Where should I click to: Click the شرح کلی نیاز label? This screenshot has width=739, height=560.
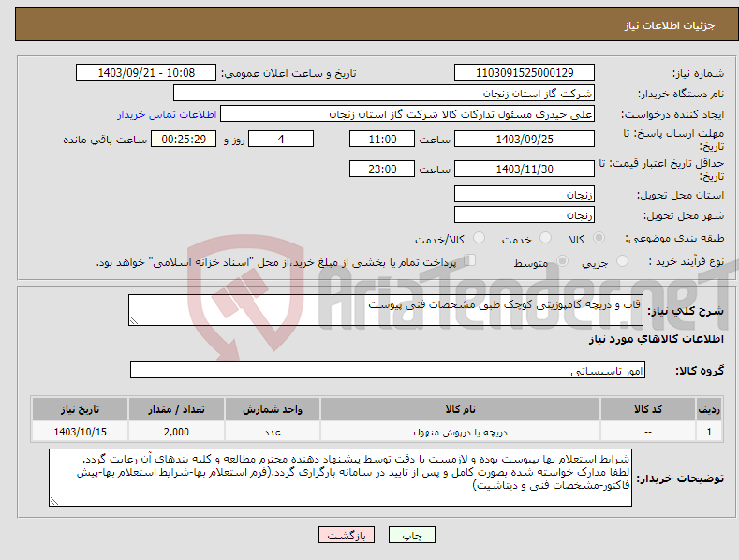[x=686, y=311]
